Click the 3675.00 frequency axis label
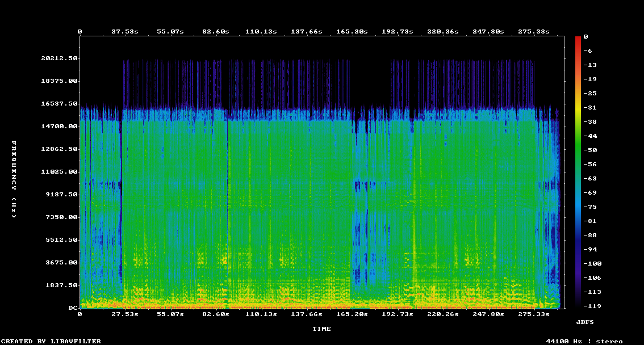 point(61,263)
